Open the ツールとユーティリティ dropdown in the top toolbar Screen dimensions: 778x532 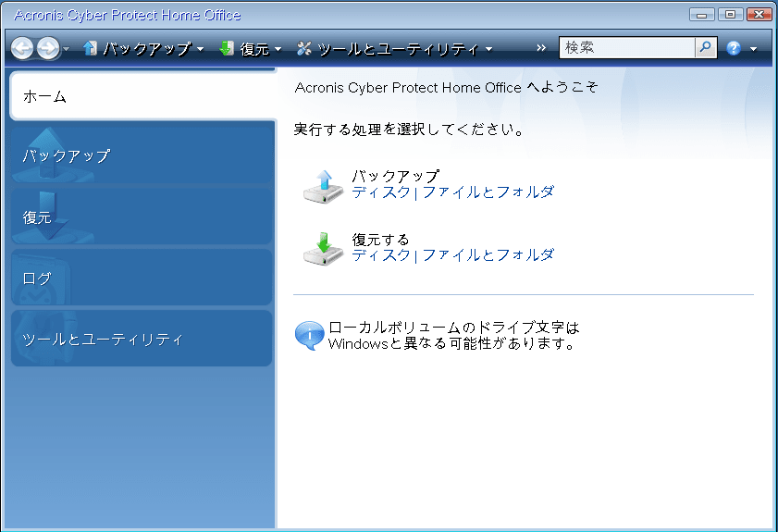[395, 48]
